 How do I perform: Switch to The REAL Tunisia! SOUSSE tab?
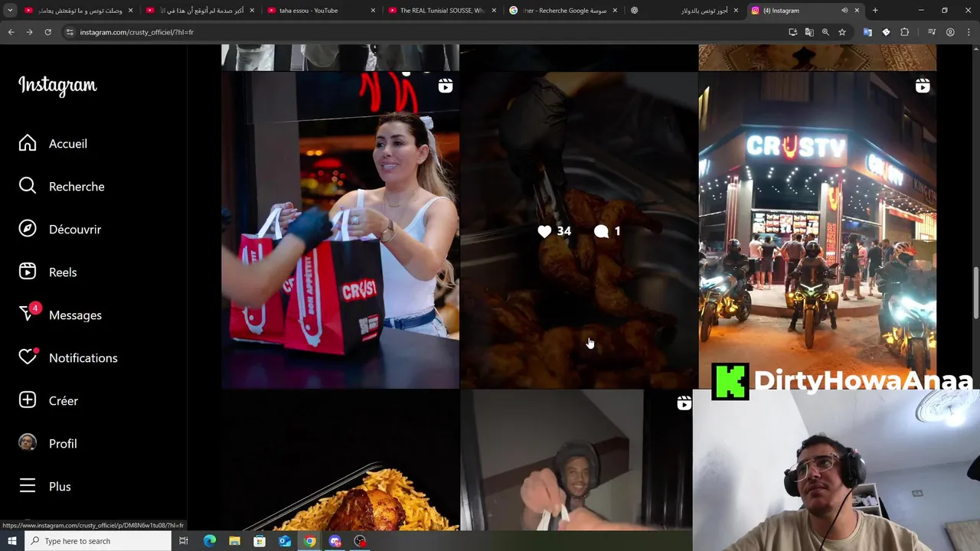point(442,11)
